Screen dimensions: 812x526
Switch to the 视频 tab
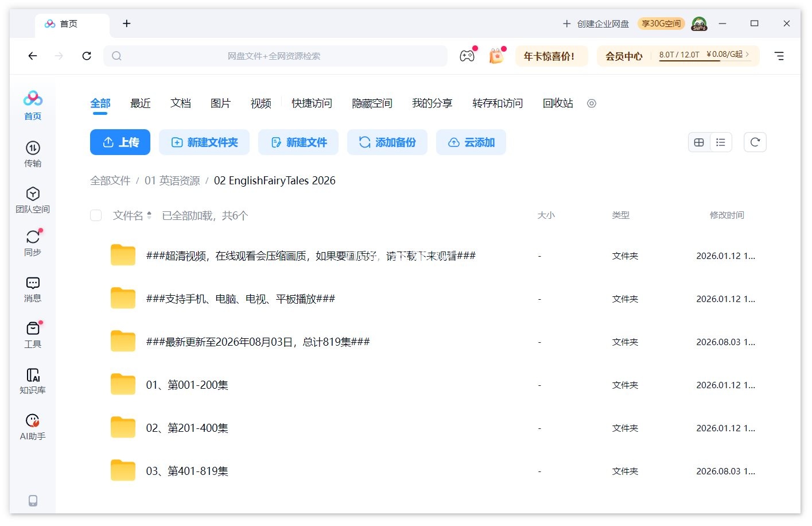[261, 103]
